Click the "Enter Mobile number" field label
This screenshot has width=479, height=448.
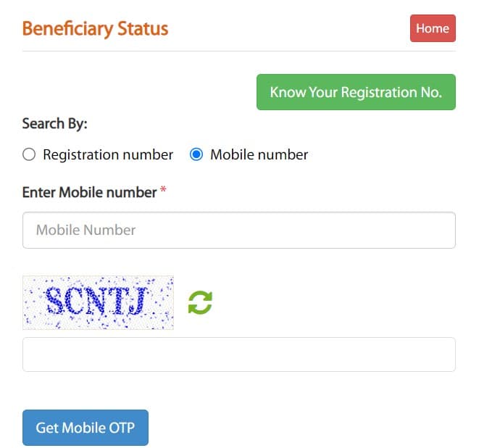click(89, 192)
